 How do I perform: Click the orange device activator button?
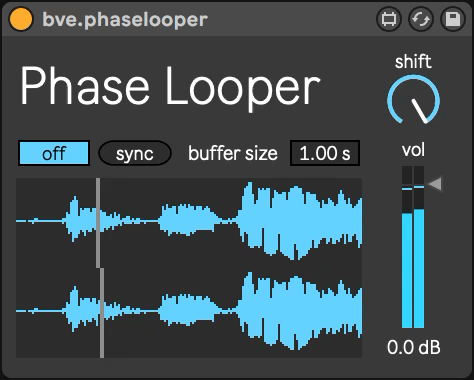tap(21, 19)
